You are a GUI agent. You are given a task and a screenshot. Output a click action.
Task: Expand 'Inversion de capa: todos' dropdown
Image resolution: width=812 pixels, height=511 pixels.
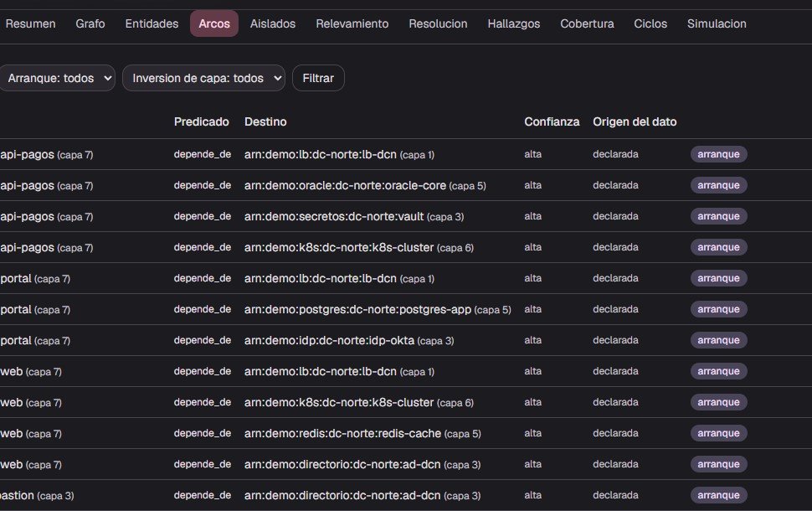pyautogui.click(x=204, y=78)
